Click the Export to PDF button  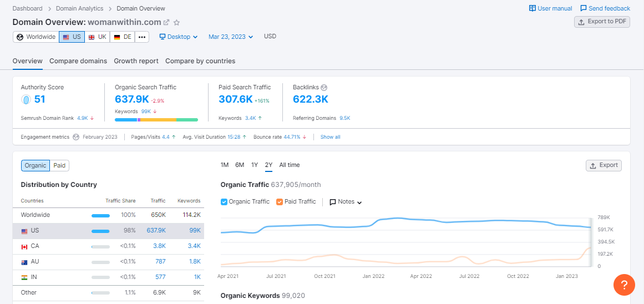(x=602, y=22)
